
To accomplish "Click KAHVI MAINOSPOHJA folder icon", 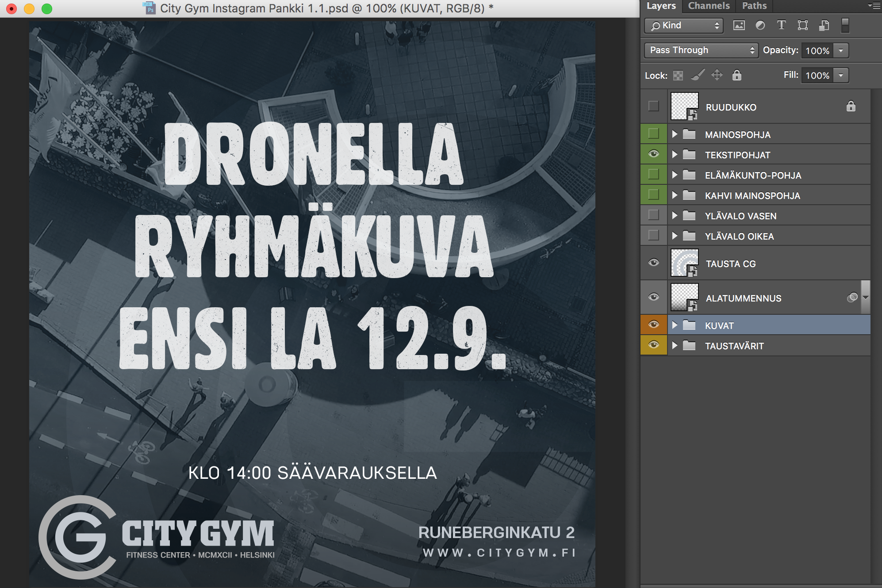I will [x=689, y=195].
